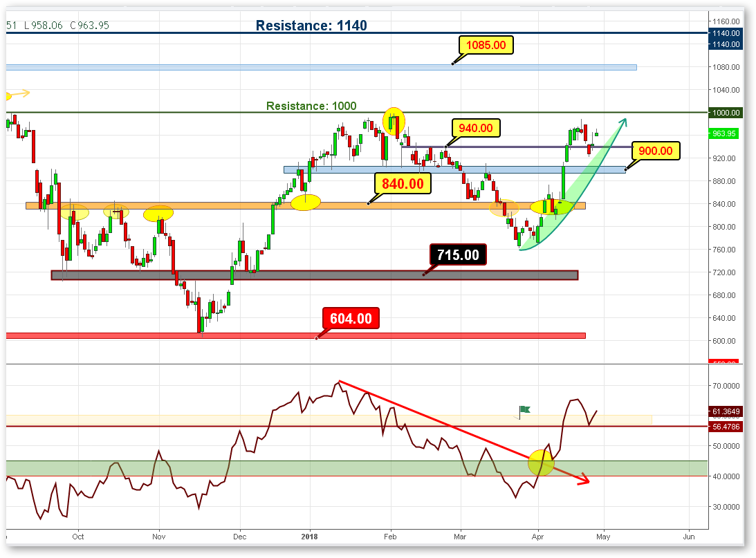Click the 1000.00 highlighted price axis tag
756x558 pixels.
point(726,113)
